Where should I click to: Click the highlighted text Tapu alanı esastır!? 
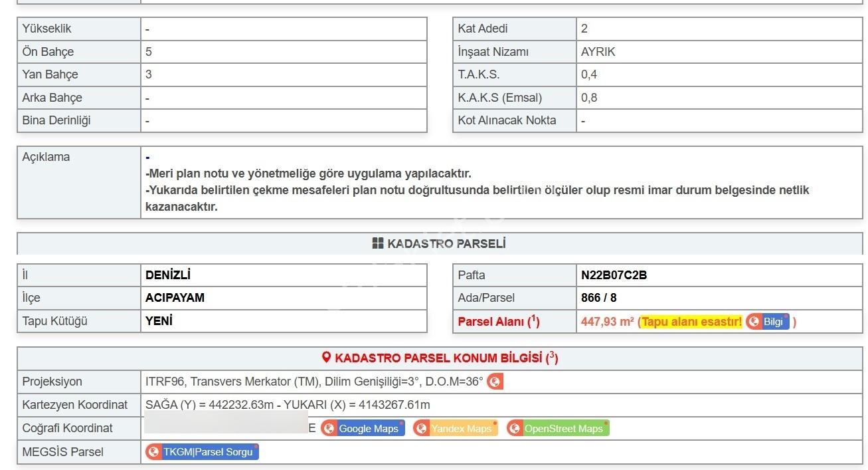[691, 322]
